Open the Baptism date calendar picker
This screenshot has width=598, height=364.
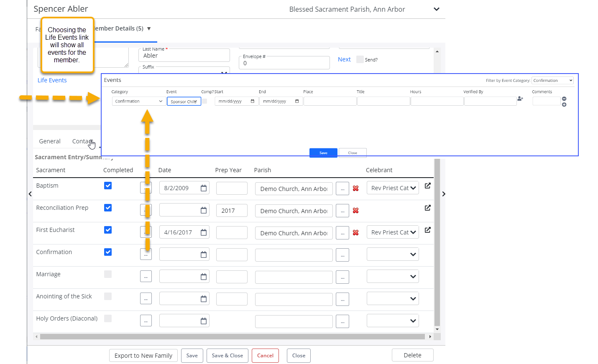[x=204, y=188]
